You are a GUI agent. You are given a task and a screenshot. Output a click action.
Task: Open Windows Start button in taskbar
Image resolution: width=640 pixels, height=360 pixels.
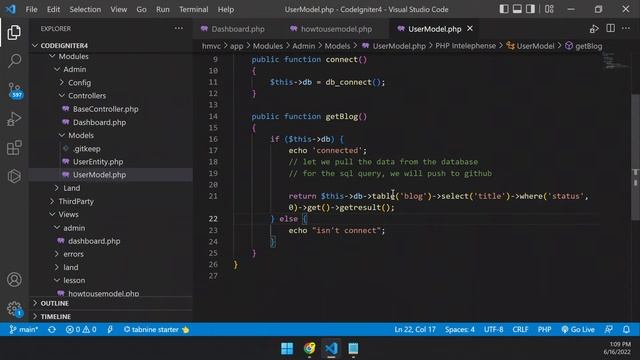point(287,348)
